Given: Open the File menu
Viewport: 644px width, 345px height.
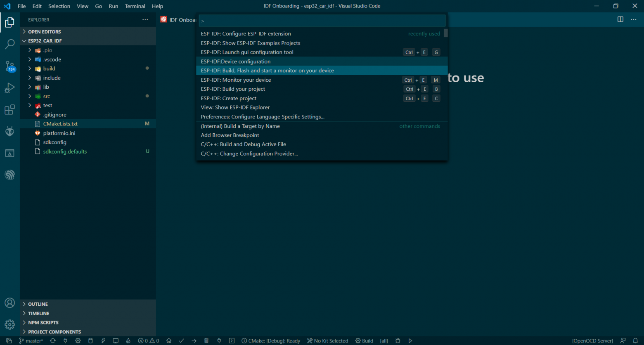Looking at the screenshot, I should 21,6.
